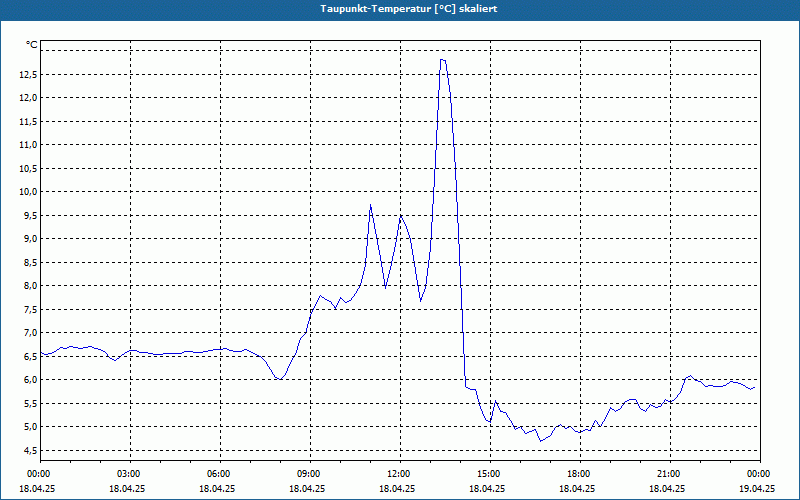Click the 4,5 y-axis label
The height and width of the screenshot is (500, 800).
pyautogui.click(x=30, y=450)
